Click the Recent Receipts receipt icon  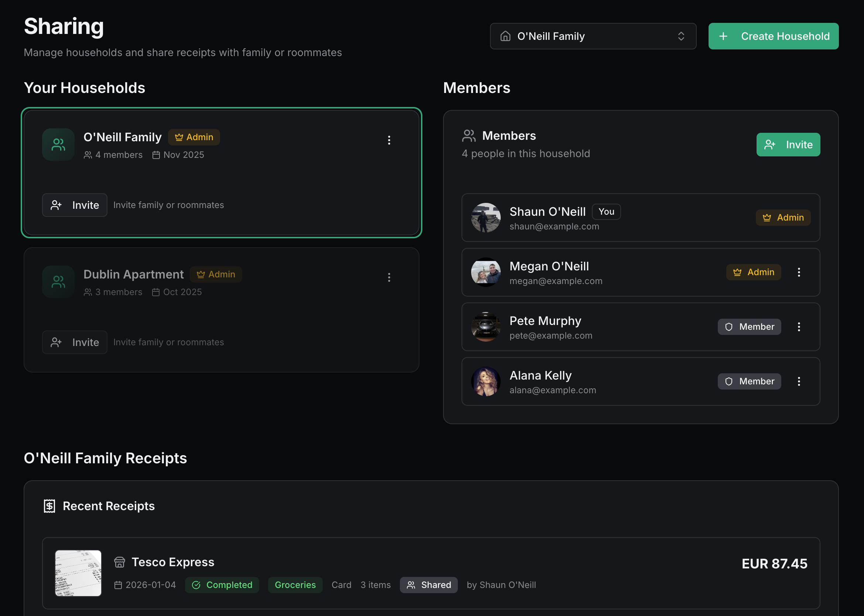49,506
